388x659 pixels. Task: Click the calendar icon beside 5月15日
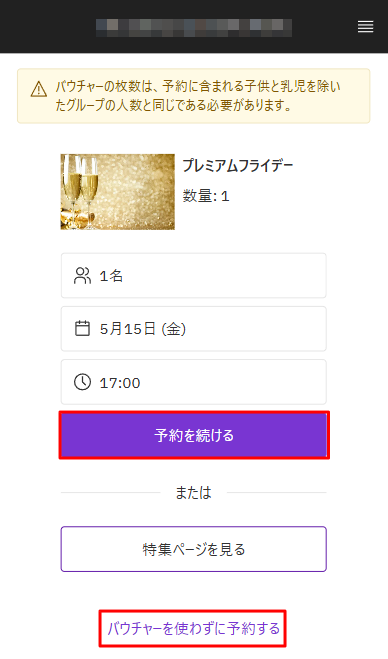coord(82,329)
